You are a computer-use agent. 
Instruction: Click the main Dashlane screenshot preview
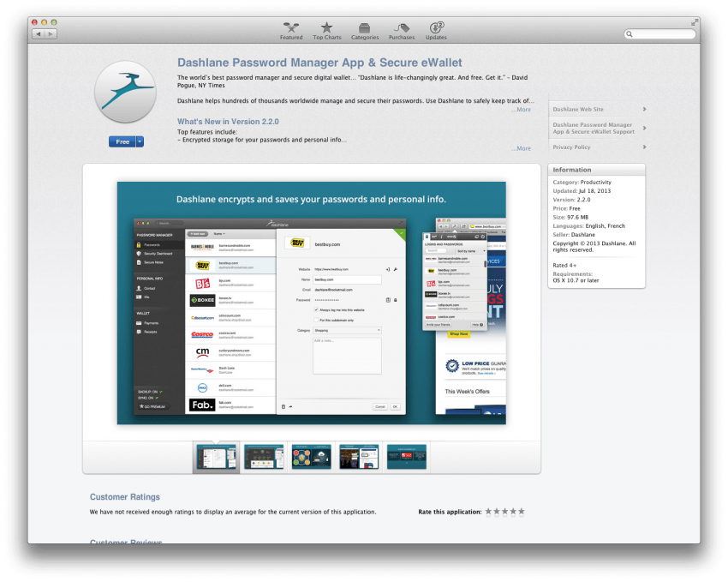312,303
